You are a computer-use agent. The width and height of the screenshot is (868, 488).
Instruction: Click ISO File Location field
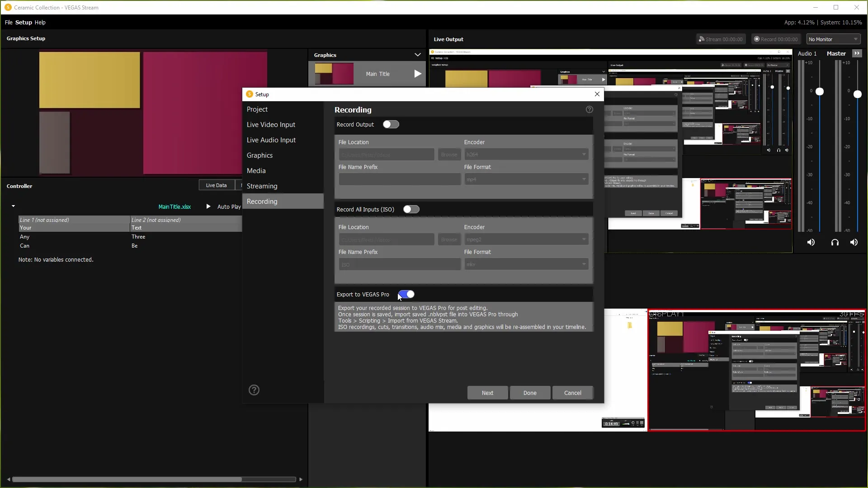[x=387, y=239]
